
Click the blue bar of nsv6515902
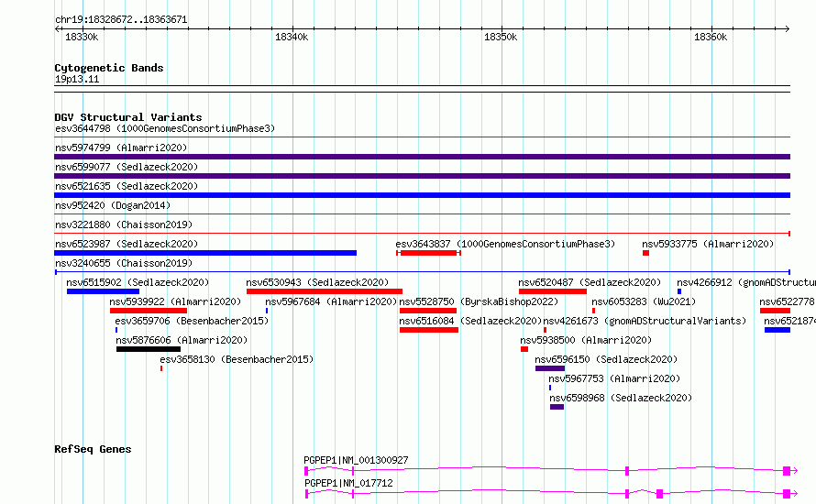point(103,291)
